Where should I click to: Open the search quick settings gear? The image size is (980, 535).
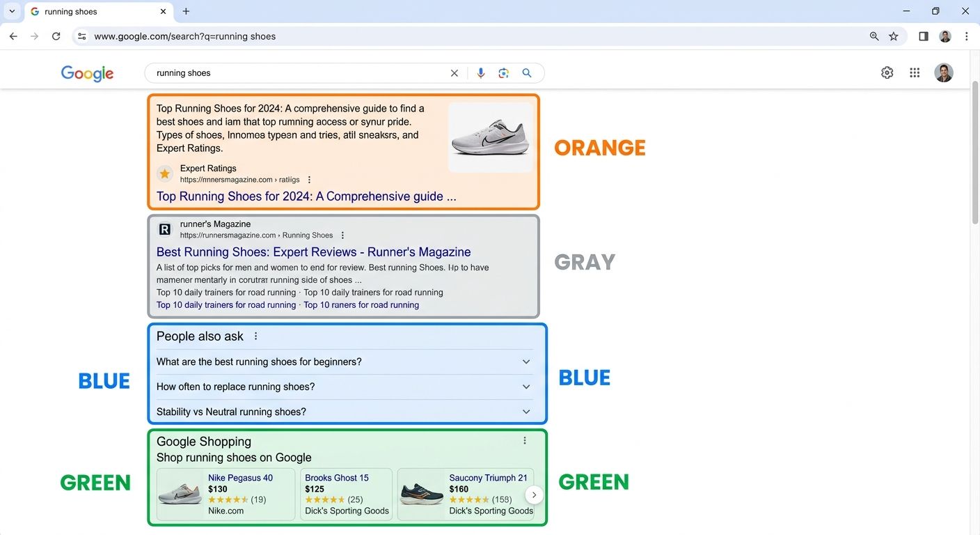pyautogui.click(x=887, y=72)
